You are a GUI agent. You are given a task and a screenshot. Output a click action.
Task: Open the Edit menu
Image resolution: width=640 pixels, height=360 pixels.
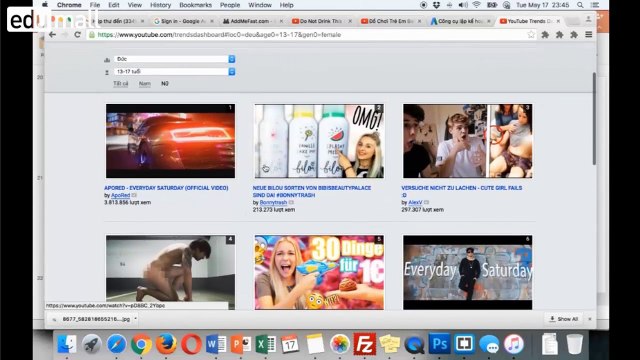(113, 5)
